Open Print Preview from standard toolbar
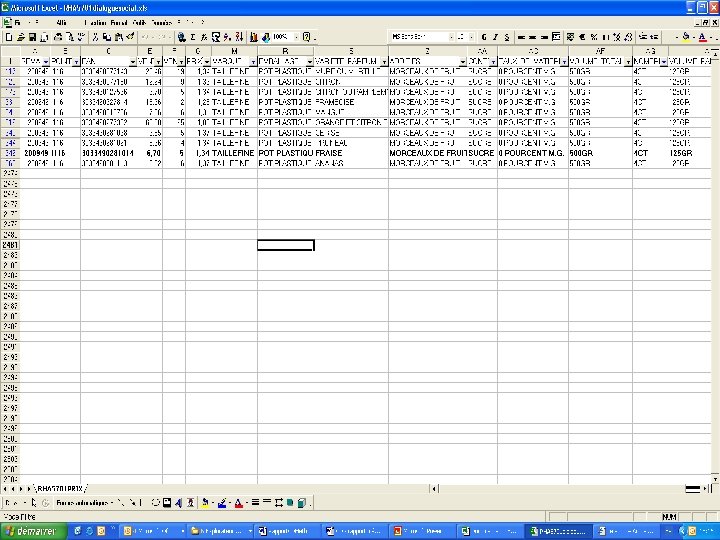The width and height of the screenshot is (720, 540). [x=70, y=37]
